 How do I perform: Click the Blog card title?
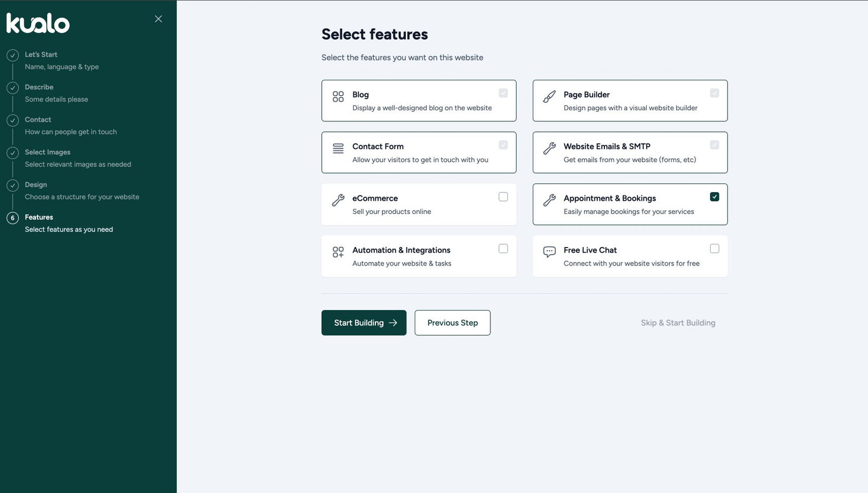(x=360, y=94)
